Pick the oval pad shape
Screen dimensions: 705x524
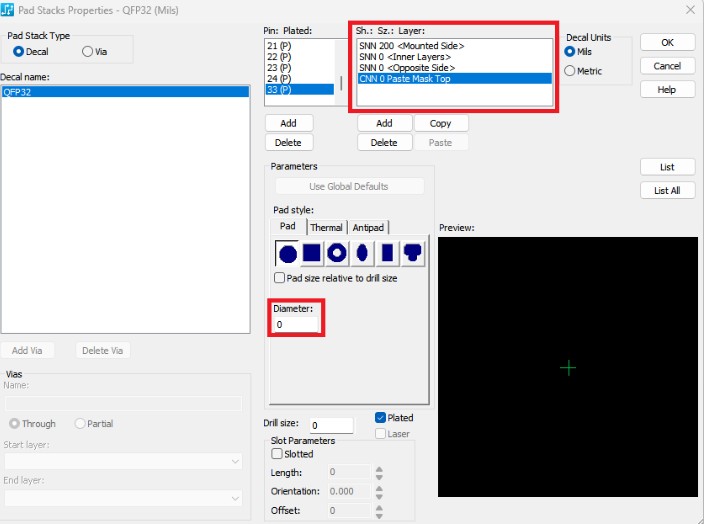click(x=362, y=253)
